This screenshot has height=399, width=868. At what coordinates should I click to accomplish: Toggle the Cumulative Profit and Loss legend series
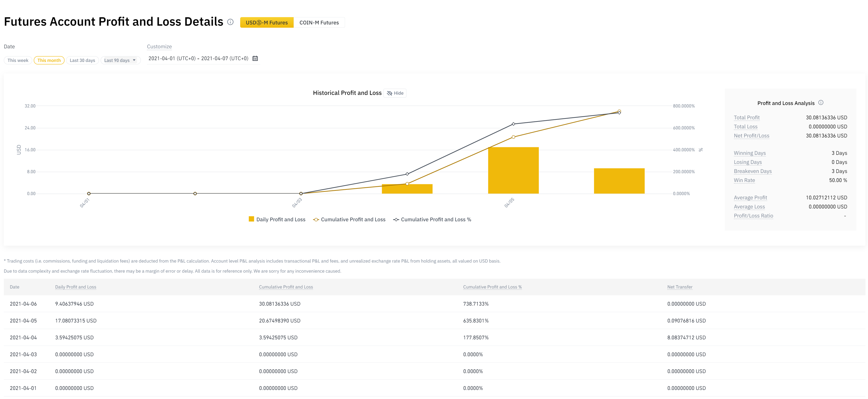349,219
